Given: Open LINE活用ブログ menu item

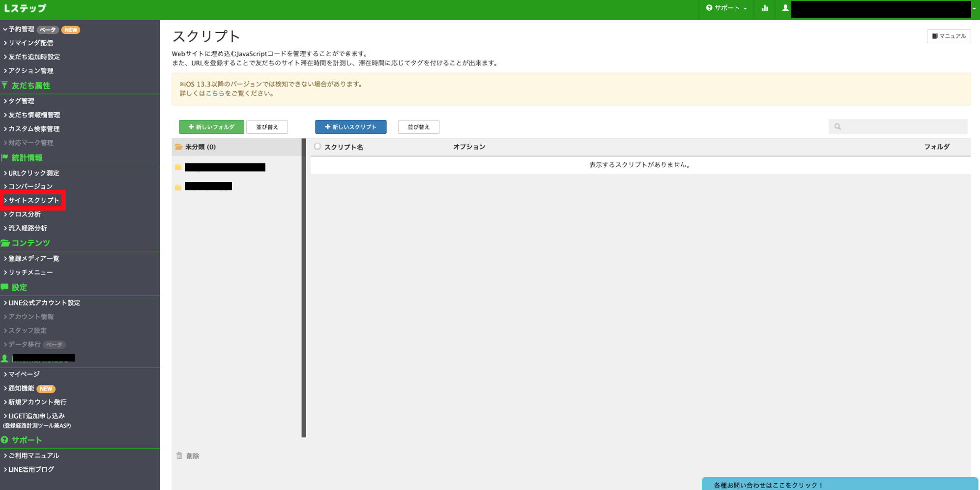Looking at the screenshot, I should pyautogui.click(x=29, y=470).
